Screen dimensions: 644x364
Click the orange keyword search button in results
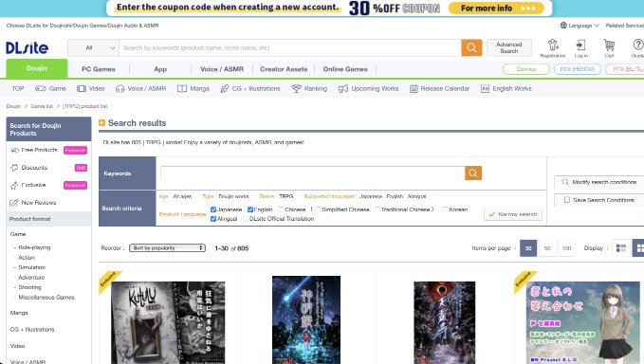pyautogui.click(x=473, y=173)
